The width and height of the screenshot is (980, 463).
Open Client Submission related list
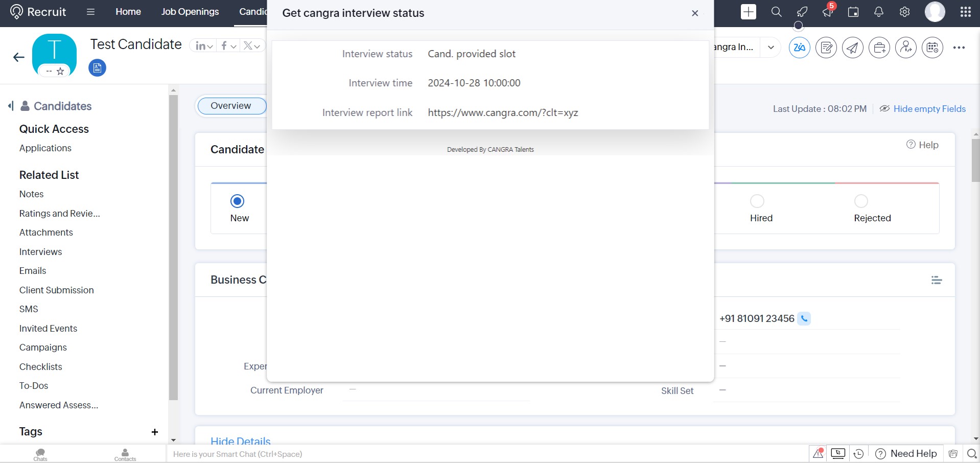[57, 290]
